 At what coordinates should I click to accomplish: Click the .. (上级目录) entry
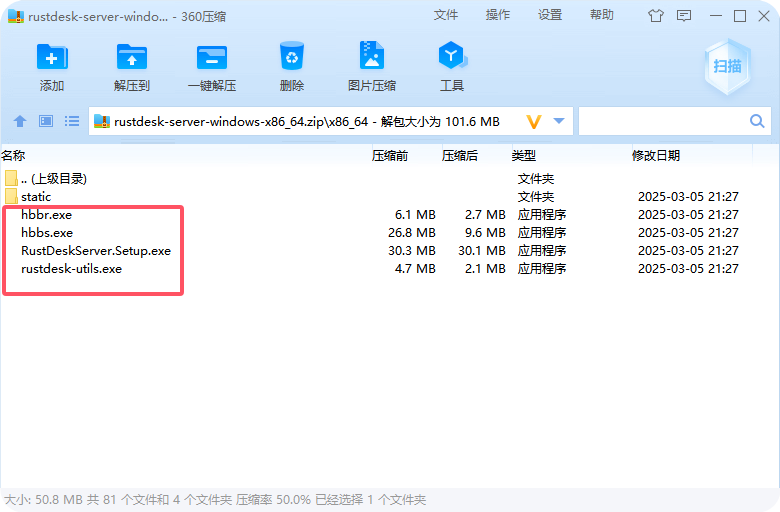54,179
